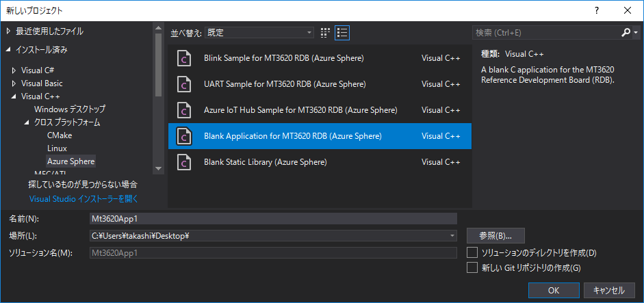Screen dimensions: 644x303
Task: Select Linux category in the tree
Action: point(57,148)
